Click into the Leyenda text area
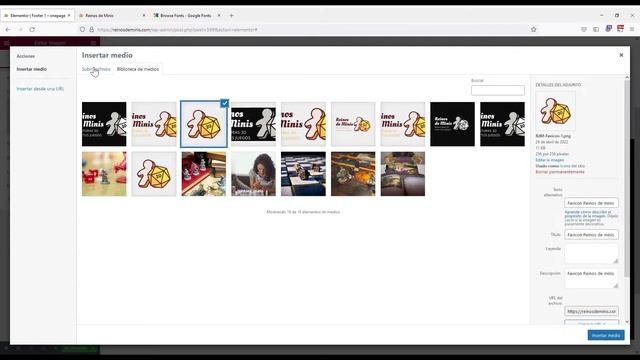The image size is (640, 360). 591,253
